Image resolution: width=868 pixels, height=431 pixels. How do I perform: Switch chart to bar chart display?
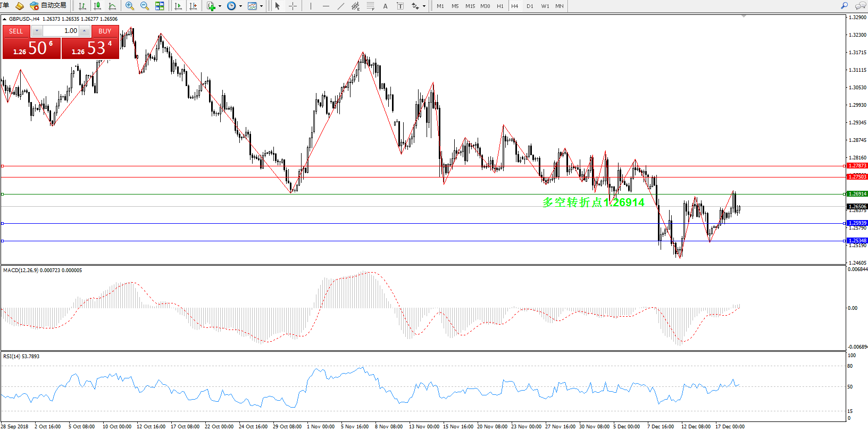tap(82, 6)
